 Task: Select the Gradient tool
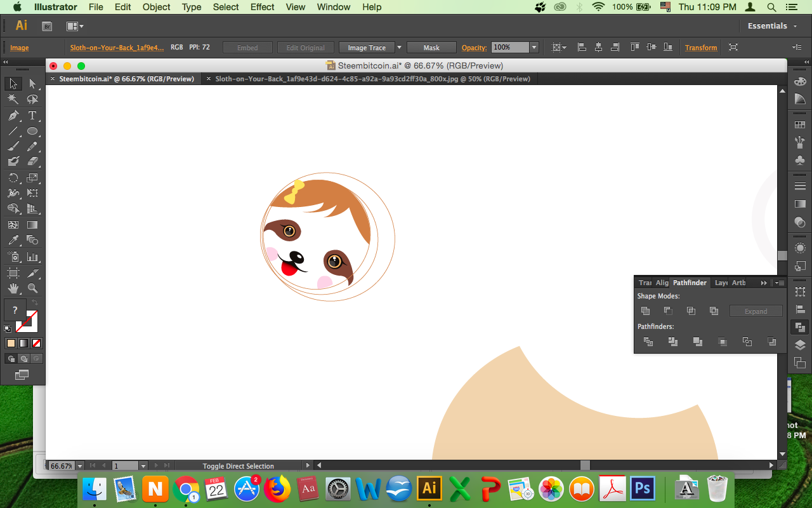click(x=32, y=225)
